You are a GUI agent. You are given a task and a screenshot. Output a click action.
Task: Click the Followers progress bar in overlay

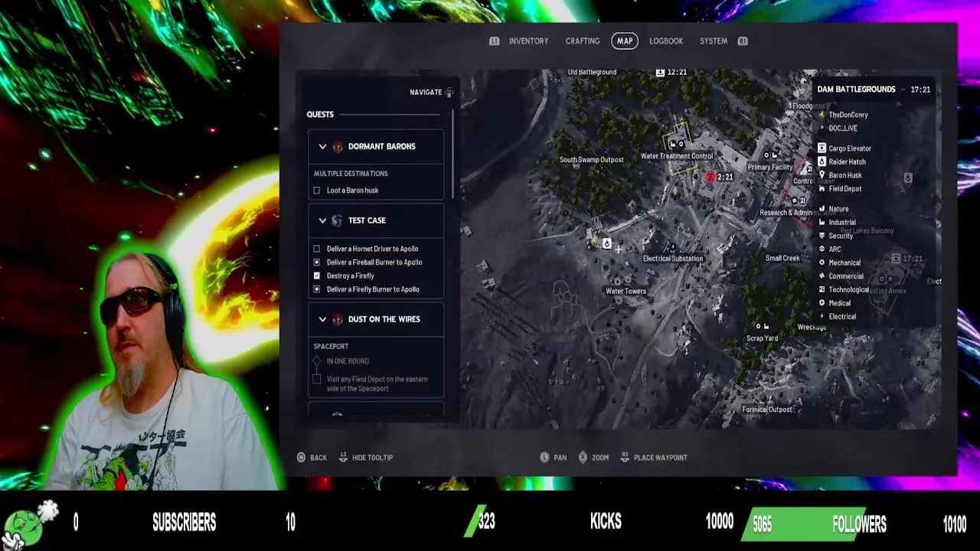pyautogui.click(x=804, y=523)
